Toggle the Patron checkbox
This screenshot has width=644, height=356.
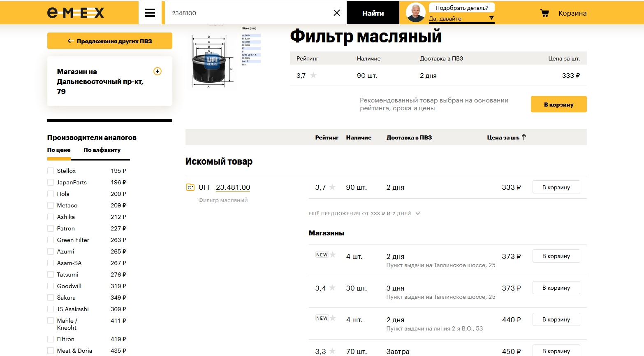51,228
